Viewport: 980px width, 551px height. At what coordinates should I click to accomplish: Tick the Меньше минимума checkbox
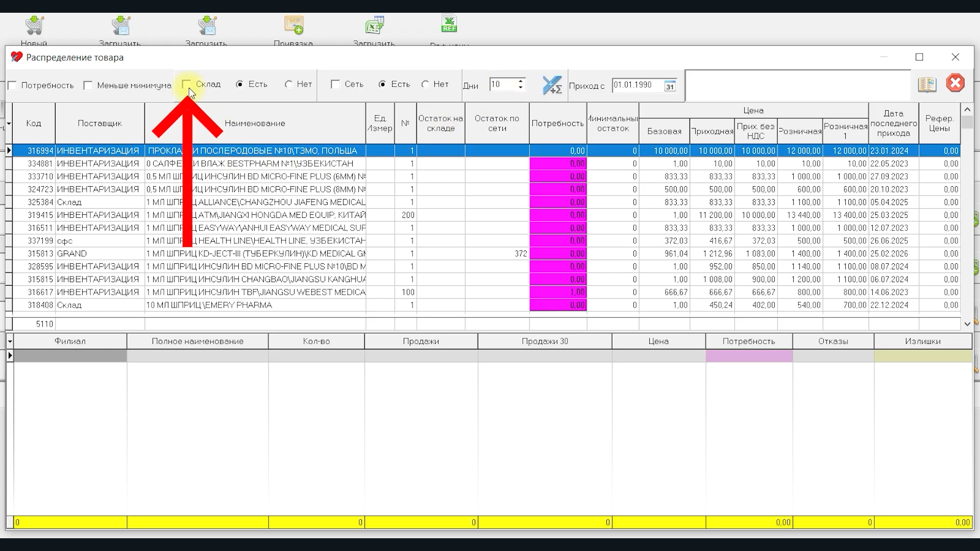point(88,86)
